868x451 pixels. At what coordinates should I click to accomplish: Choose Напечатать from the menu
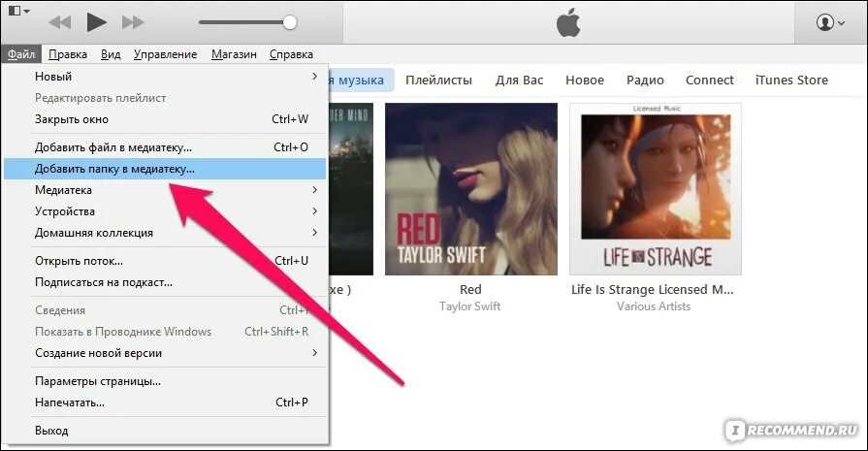(x=165, y=403)
